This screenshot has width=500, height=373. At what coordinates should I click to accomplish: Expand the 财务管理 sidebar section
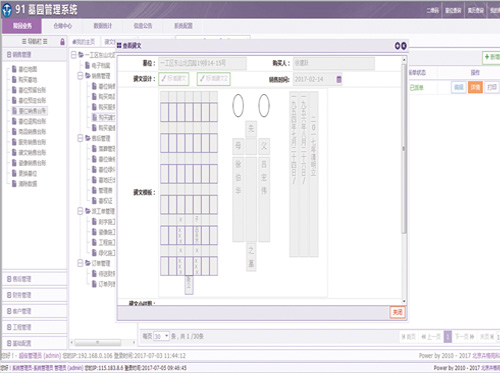point(34,295)
